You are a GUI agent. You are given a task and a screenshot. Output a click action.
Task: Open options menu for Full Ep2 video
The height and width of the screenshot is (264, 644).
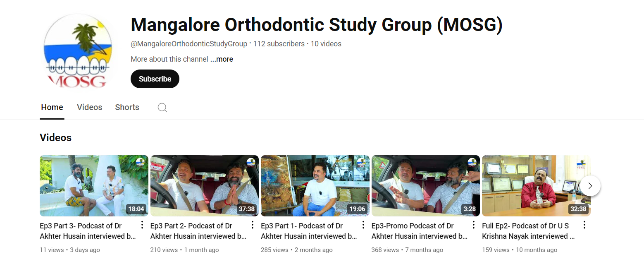[x=584, y=225]
